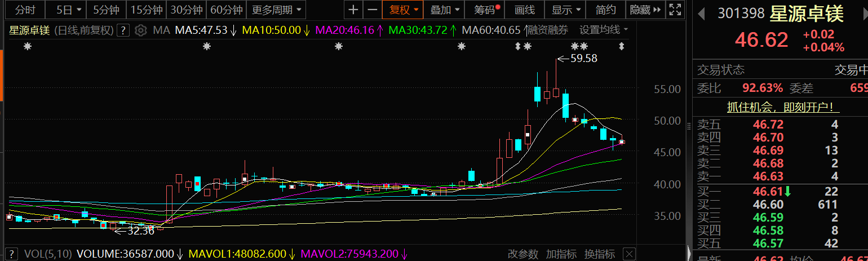
Task: Switch to 5分钟 chart period
Action: tap(105, 10)
